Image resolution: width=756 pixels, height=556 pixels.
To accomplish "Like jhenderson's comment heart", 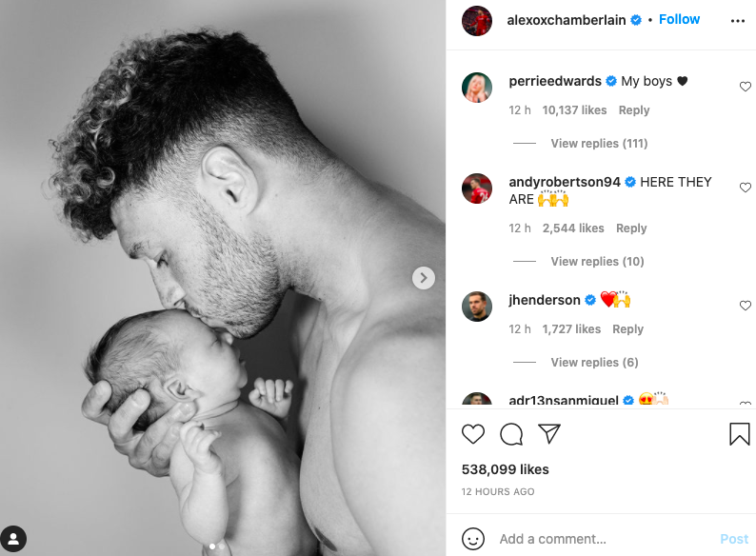I will [746, 306].
